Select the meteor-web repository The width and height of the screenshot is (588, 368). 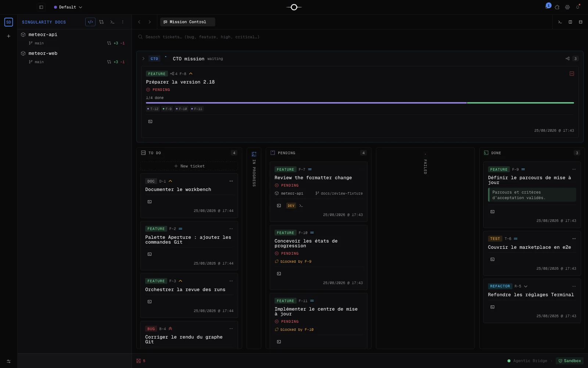(x=75, y=53)
